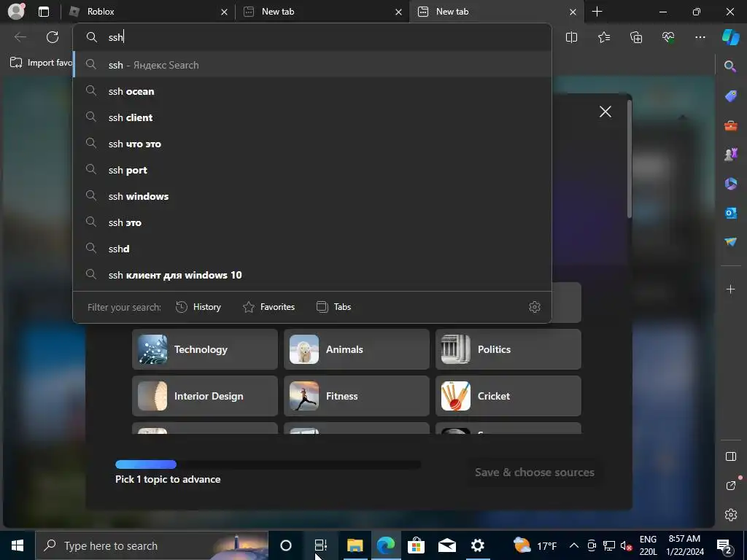The height and width of the screenshot is (560, 747).
Task: Open the sidebar Outlook icon
Action: tap(730, 213)
